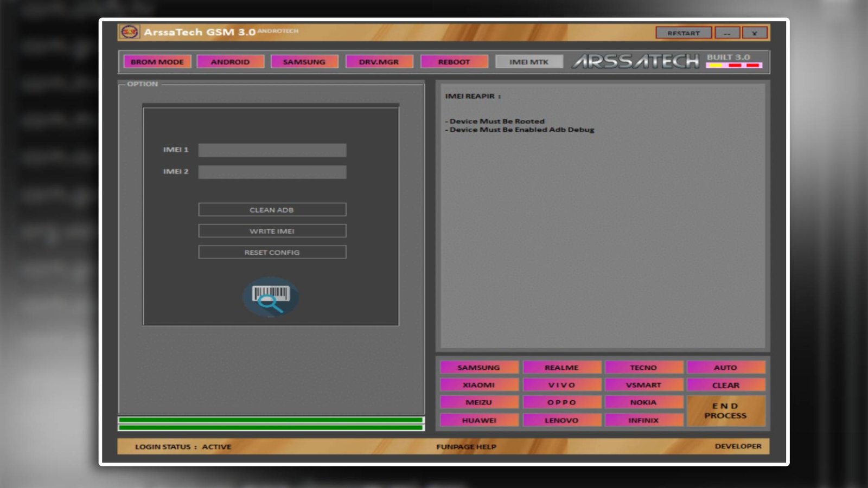Open the FUNPAGE HELP link

click(x=466, y=447)
